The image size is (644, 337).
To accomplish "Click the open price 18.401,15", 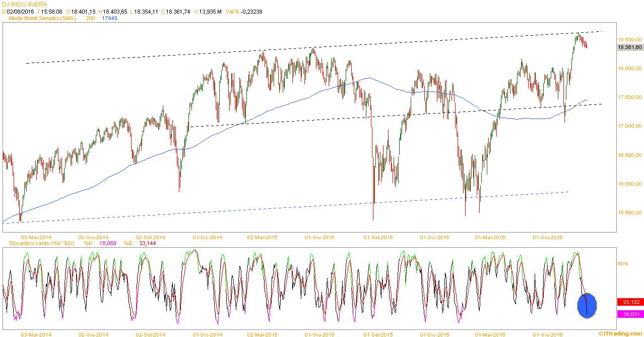I will [x=84, y=12].
